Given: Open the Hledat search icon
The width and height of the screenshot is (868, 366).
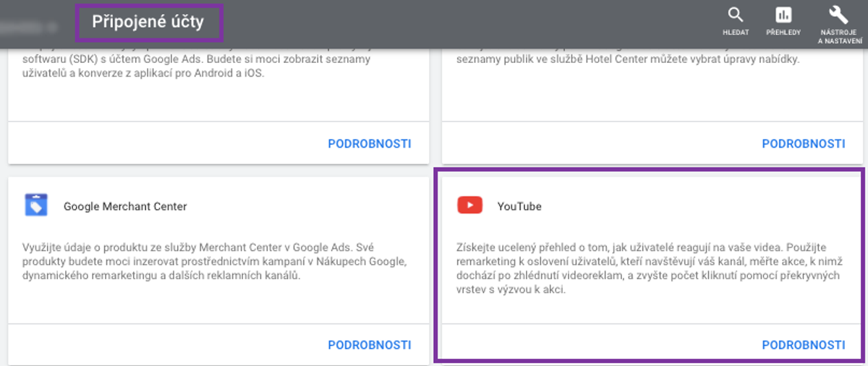Looking at the screenshot, I should (x=736, y=15).
